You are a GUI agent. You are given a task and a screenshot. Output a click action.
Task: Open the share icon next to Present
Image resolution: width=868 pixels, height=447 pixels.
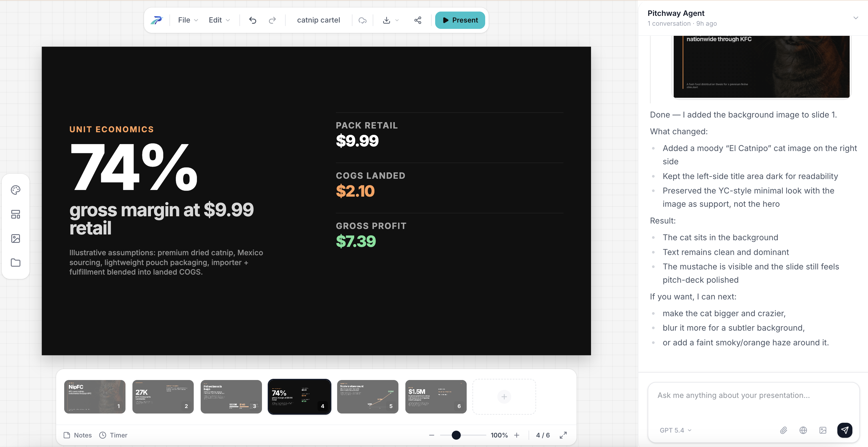pos(418,20)
